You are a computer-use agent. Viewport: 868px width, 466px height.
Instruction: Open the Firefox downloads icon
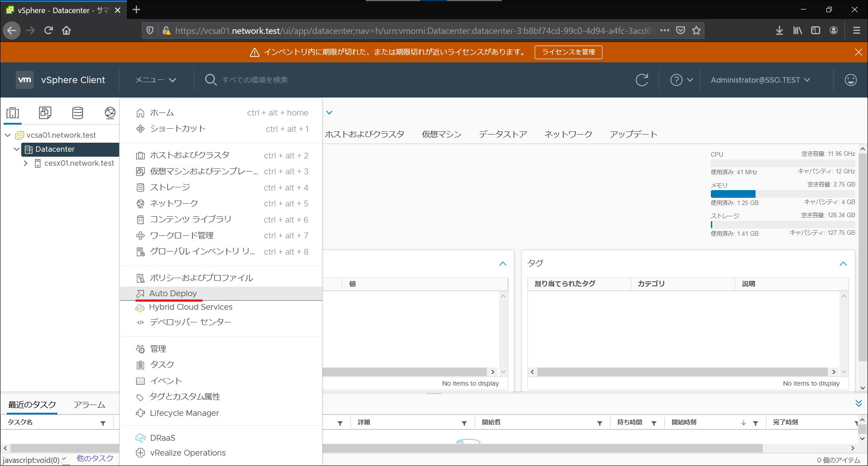click(779, 30)
